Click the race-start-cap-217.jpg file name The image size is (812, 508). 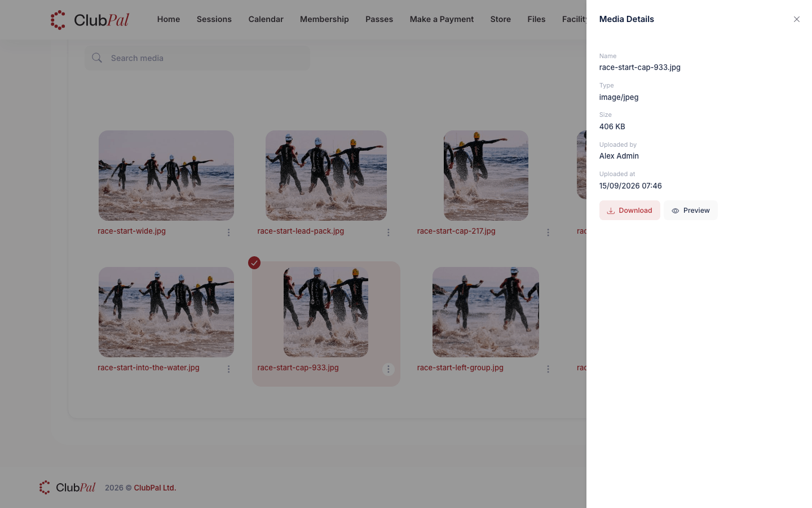pyautogui.click(x=456, y=231)
